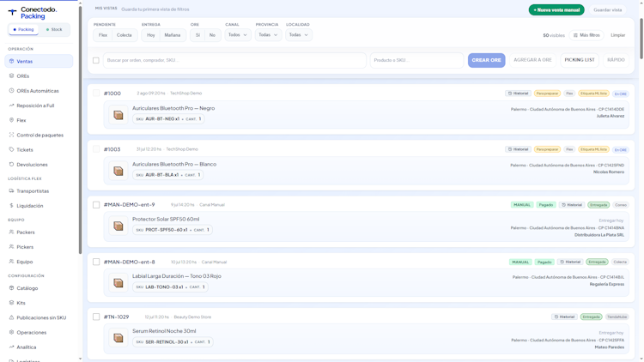Select order #1003 checkbox
Screen dimensions: 644x362
tap(96, 149)
